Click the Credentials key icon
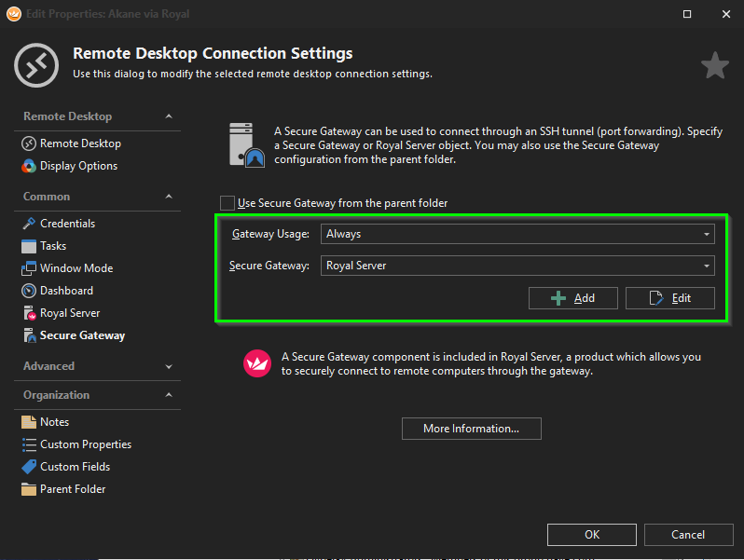This screenshot has width=744, height=560. tap(29, 224)
